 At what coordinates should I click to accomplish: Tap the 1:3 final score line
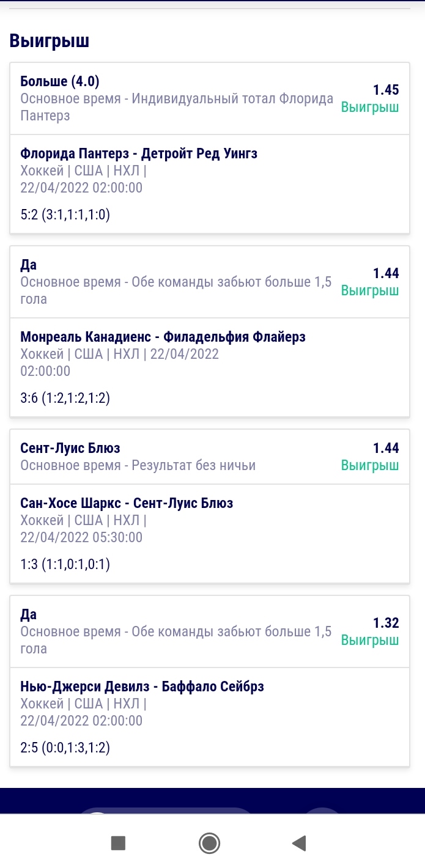coord(65,564)
